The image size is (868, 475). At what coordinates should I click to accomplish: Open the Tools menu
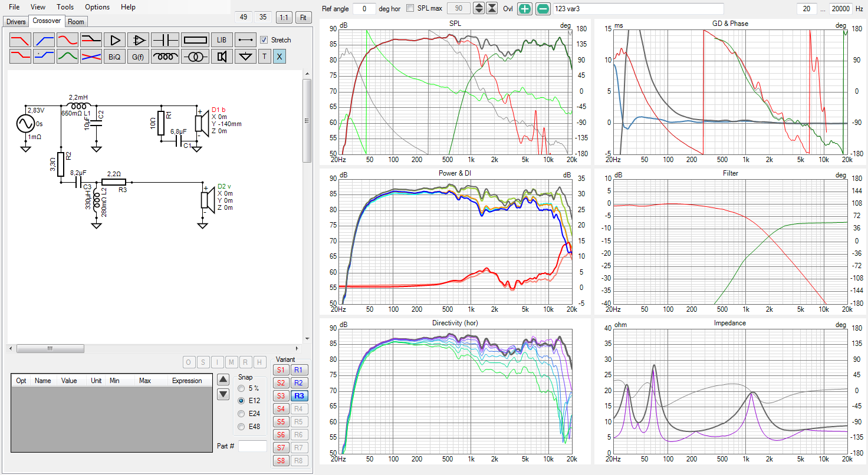tap(65, 7)
